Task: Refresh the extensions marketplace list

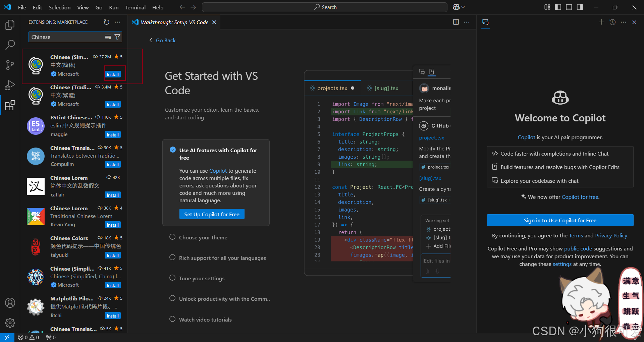Action: pyautogui.click(x=107, y=22)
